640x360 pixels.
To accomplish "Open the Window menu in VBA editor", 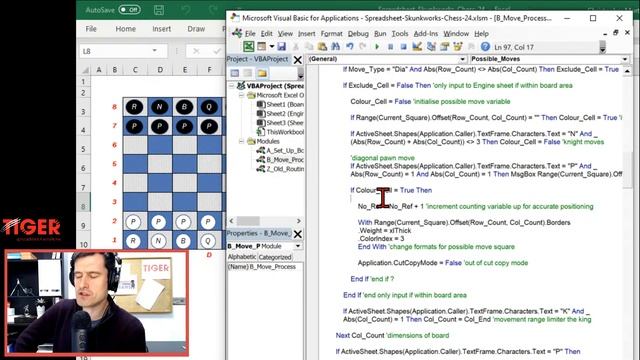I will (456, 33).
